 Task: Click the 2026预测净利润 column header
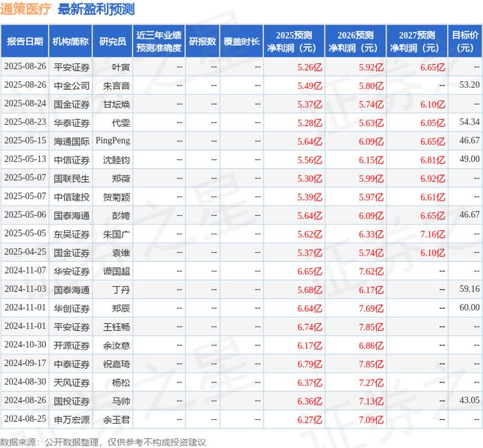[x=355, y=41]
